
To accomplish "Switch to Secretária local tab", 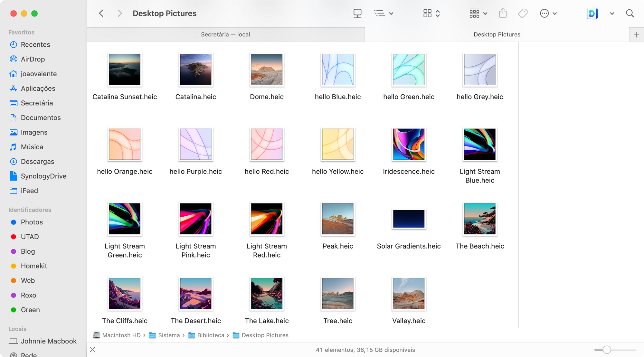I will 226,34.
